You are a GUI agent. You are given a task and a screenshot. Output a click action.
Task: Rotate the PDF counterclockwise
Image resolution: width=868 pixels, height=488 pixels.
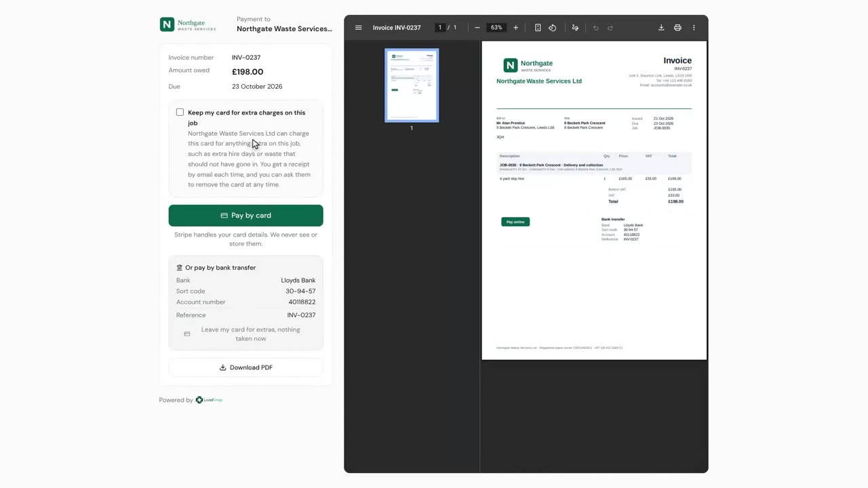[553, 28]
